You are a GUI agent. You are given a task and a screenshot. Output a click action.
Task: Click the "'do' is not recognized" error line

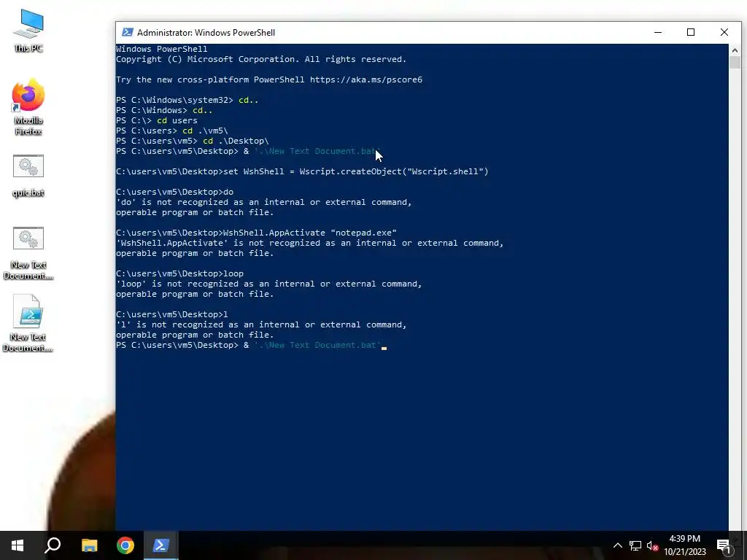pyautogui.click(x=263, y=203)
